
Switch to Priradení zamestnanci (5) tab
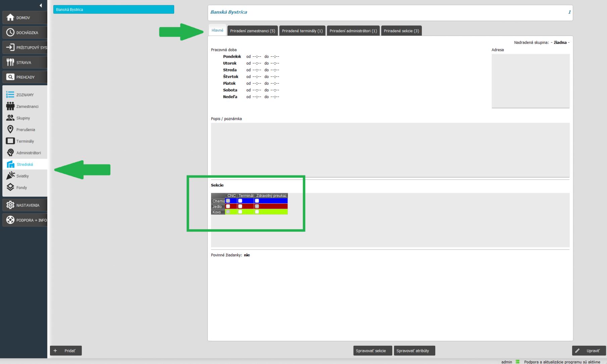(252, 31)
